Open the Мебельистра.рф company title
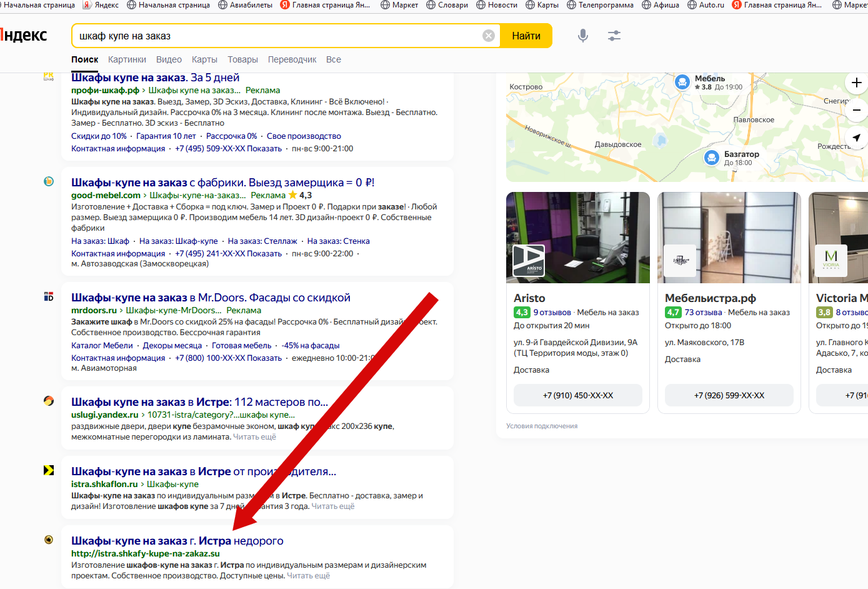 pos(711,298)
